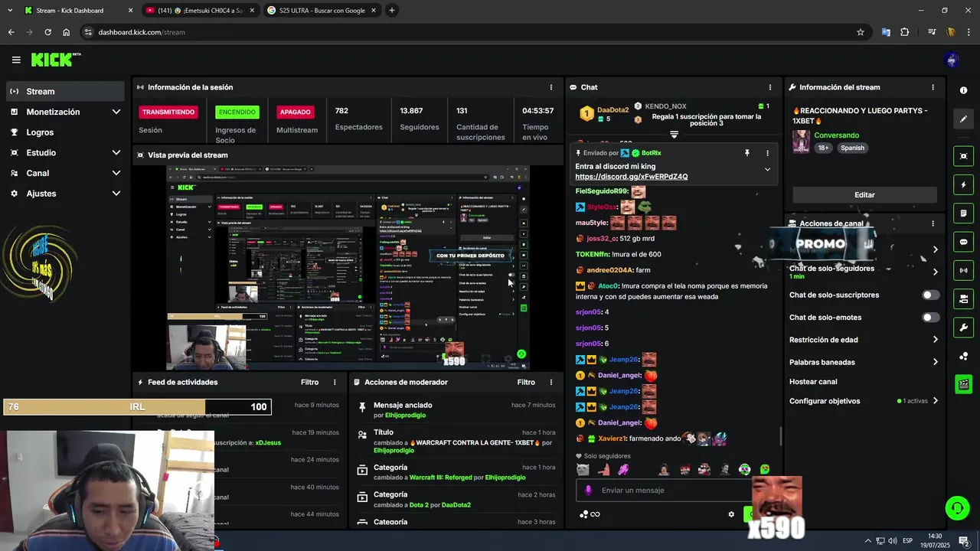
Task: Click Filtro in Acciones de moderador
Action: click(x=526, y=382)
